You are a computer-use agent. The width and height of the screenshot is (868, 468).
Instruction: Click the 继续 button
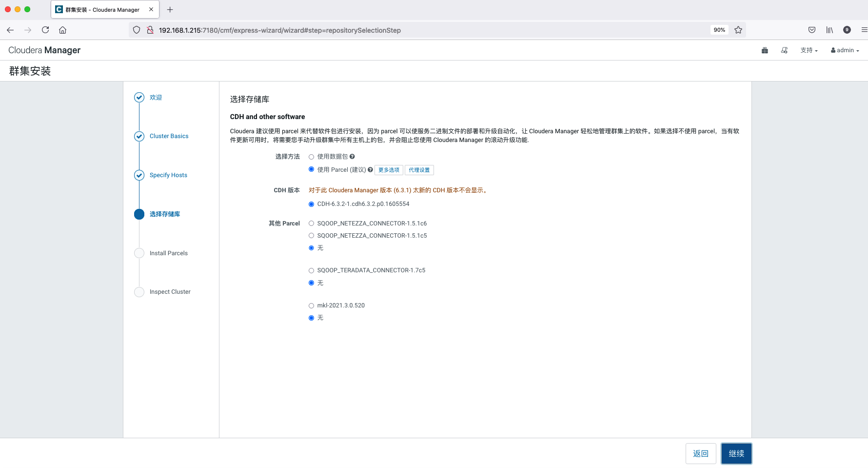pyautogui.click(x=736, y=453)
